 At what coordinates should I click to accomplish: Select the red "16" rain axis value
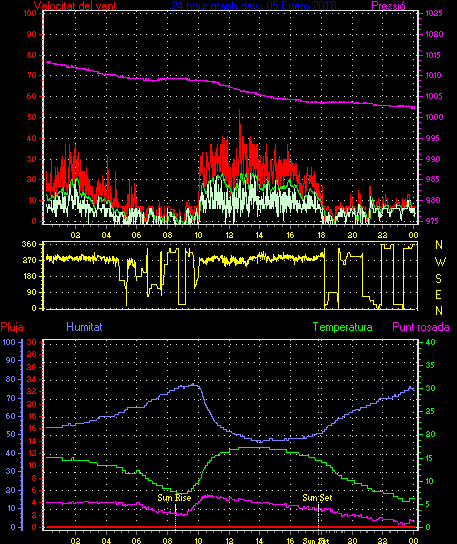point(32,428)
